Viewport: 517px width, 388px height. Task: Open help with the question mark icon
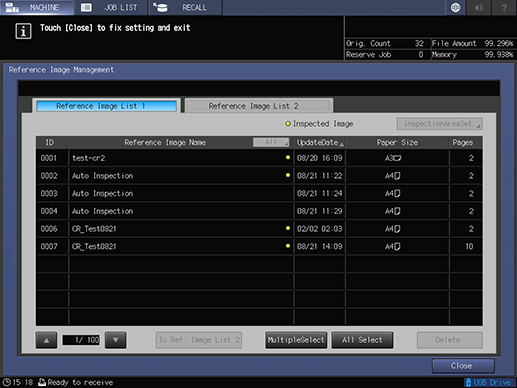[504, 7]
